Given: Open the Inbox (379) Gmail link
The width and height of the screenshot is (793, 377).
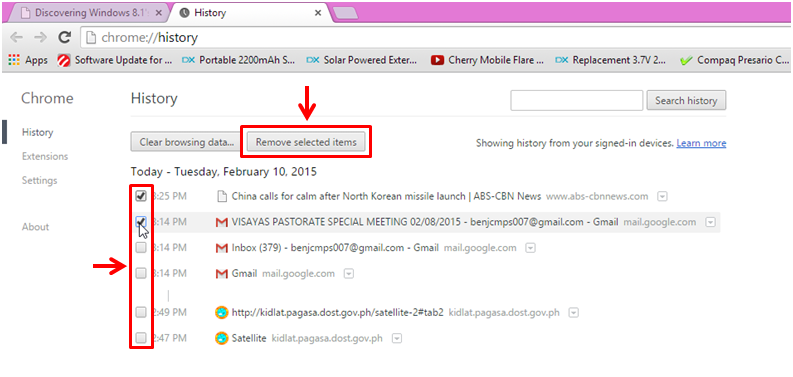Looking at the screenshot, I should pos(335,248).
